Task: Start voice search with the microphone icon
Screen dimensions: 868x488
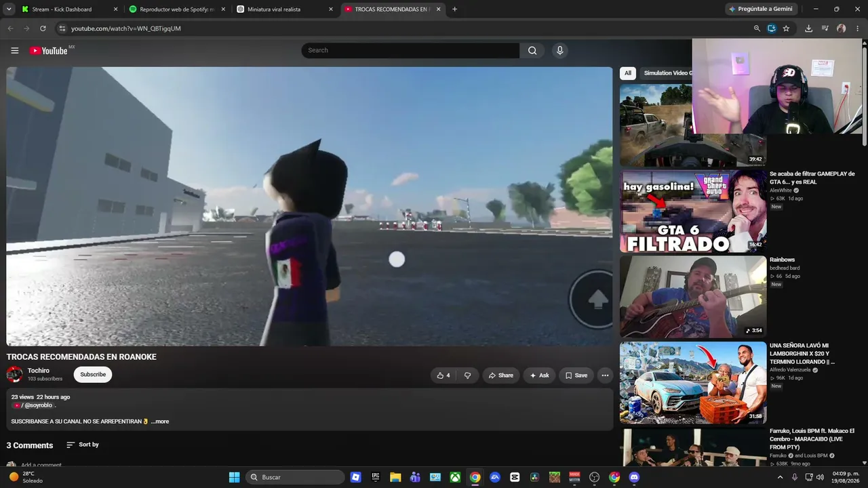Action: click(559, 50)
